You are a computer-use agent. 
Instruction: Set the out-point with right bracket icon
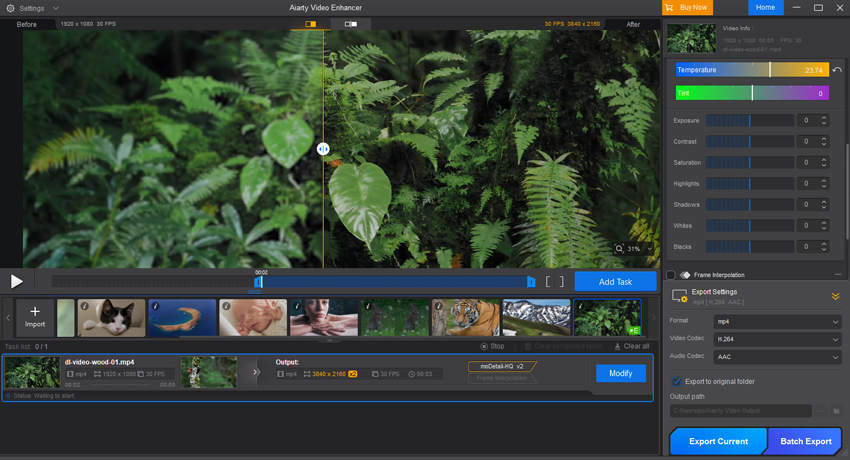point(562,282)
